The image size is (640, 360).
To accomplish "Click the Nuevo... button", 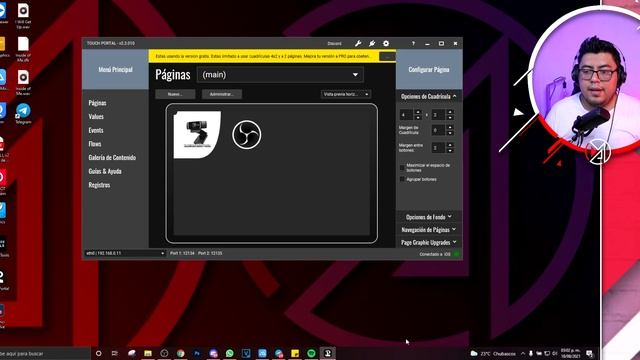I will click(x=175, y=94).
